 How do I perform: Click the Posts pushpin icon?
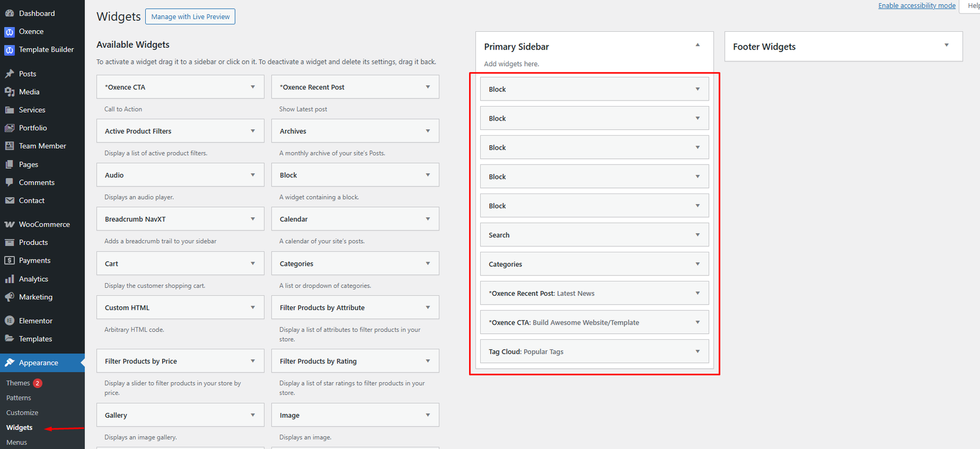pos(9,74)
